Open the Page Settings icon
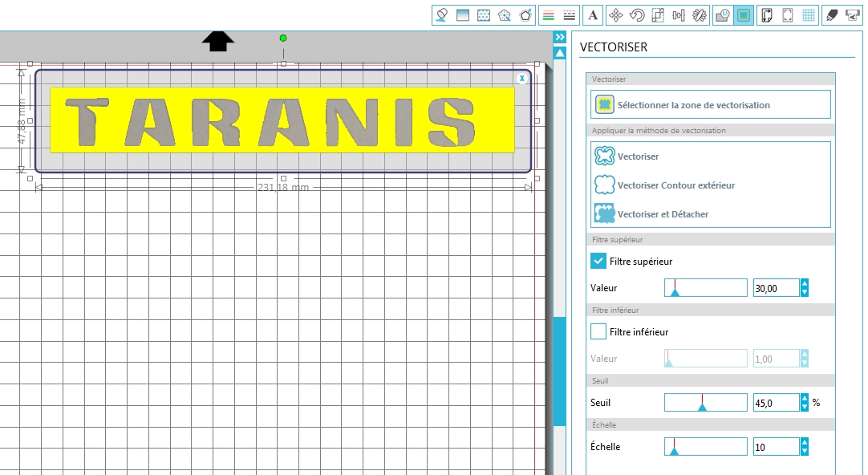 pos(767,15)
